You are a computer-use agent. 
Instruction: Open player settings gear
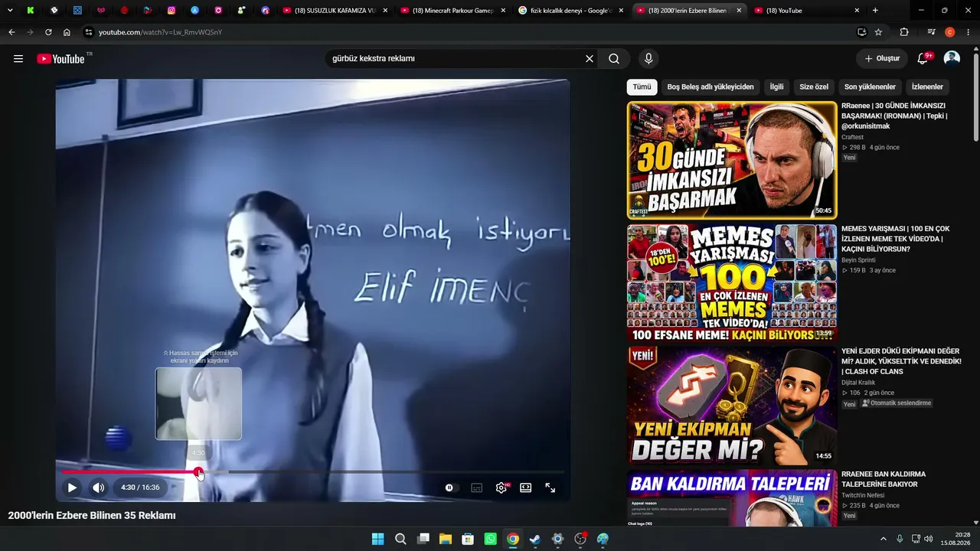click(501, 487)
